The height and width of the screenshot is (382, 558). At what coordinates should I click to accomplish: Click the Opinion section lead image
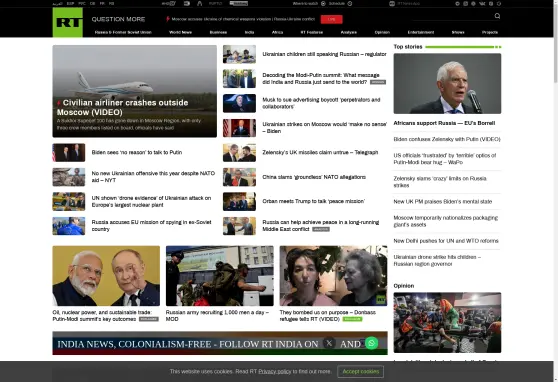pyautogui.click(x=447, y=323)
